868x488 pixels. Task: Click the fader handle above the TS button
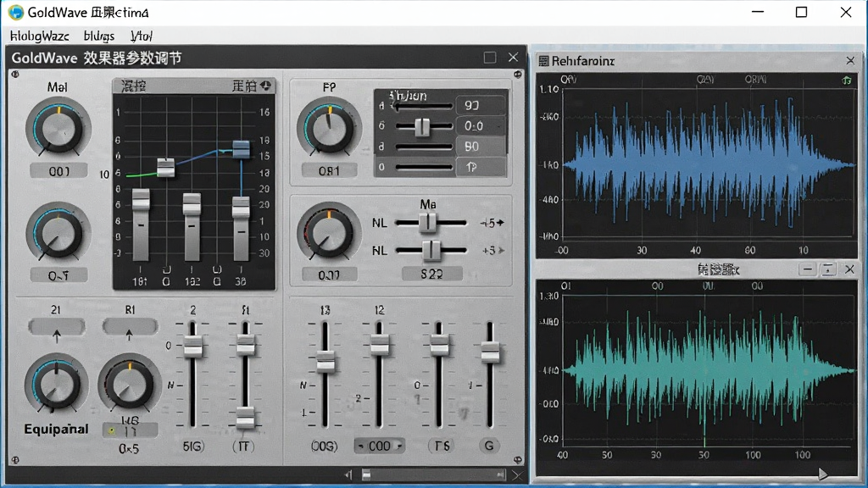tap(440, 346)
